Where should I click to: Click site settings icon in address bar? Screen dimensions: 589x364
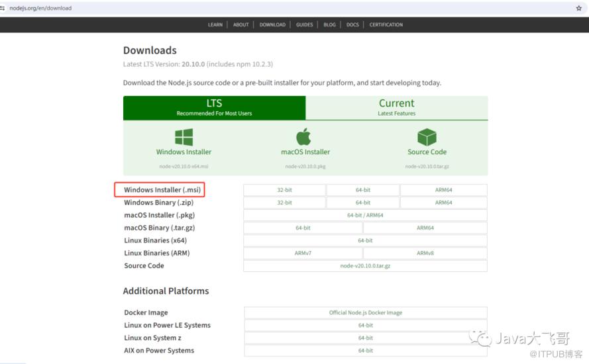3,8
